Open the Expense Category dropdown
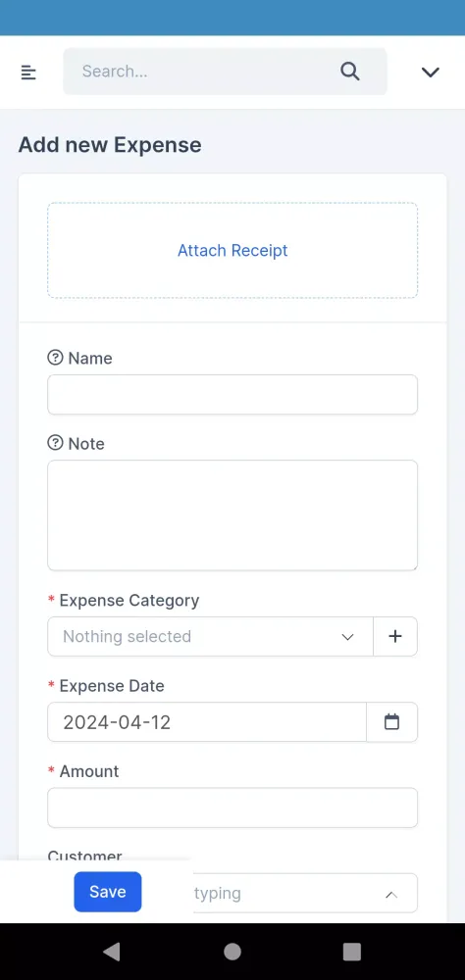Image resolution: width=465 pixels, height=980 pixels. pyautogui.click(x=210, y=636)
